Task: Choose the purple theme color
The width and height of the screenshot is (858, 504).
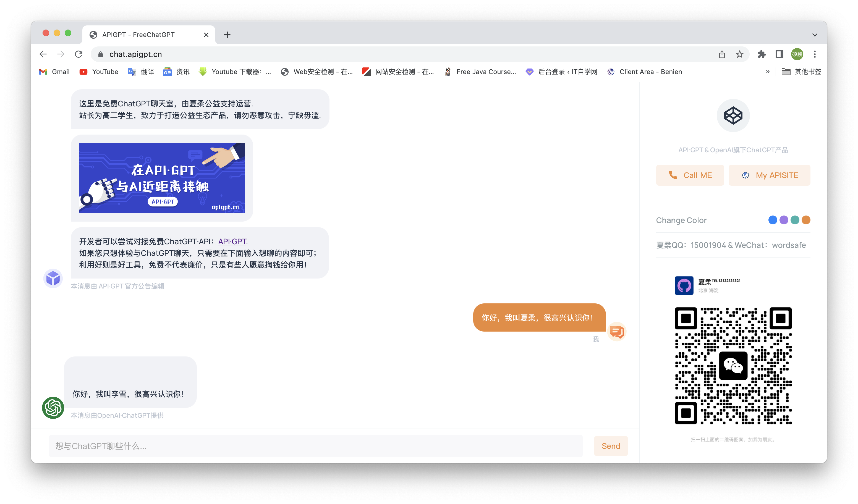Action: coord(784,220)
